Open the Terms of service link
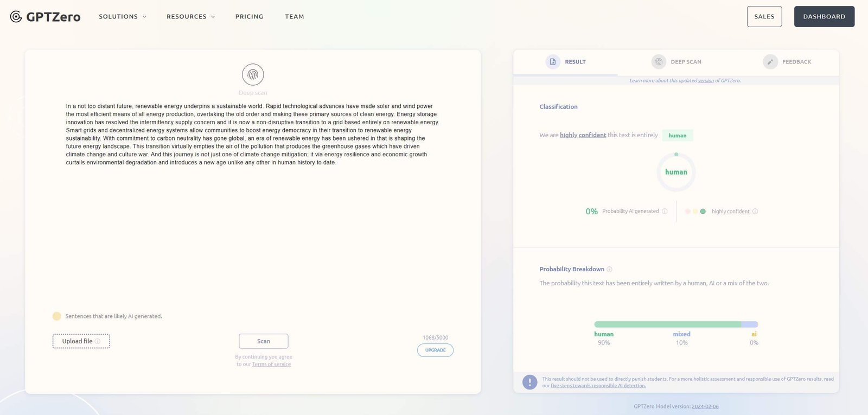This screenshot has height=415, width=868. [271, 365]
